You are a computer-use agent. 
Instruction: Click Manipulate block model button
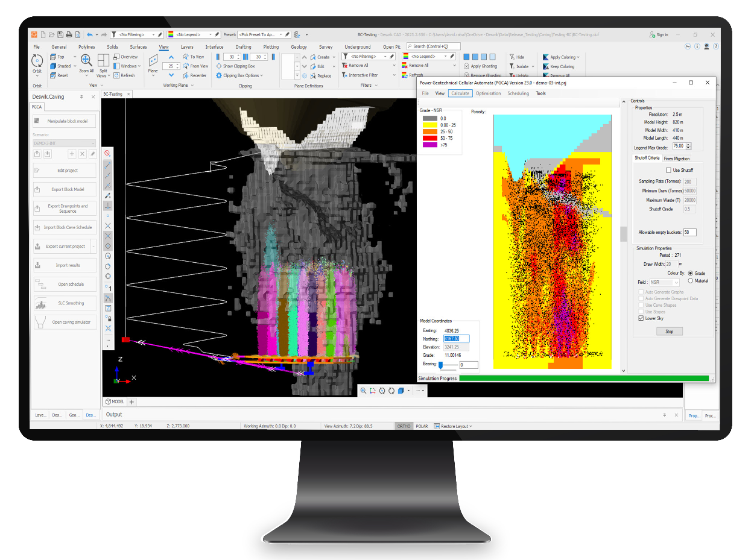pyautogui.click(x=64, y=121)
